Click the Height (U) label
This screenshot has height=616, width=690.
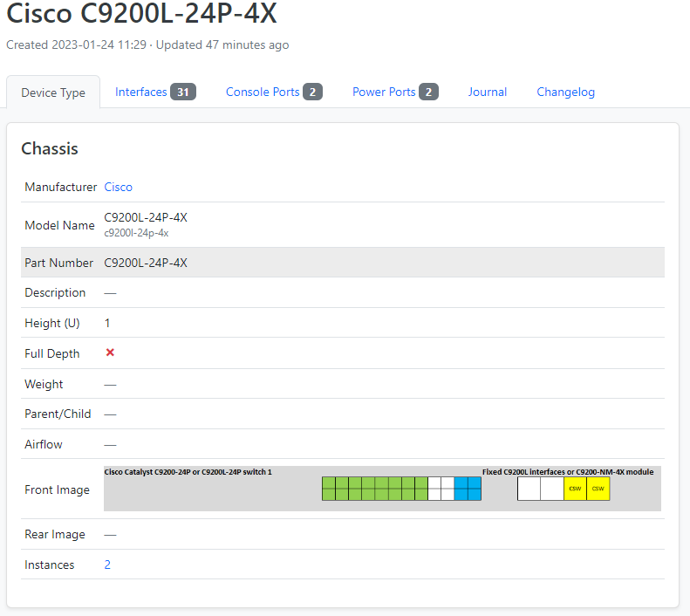[x=52, y=323]
